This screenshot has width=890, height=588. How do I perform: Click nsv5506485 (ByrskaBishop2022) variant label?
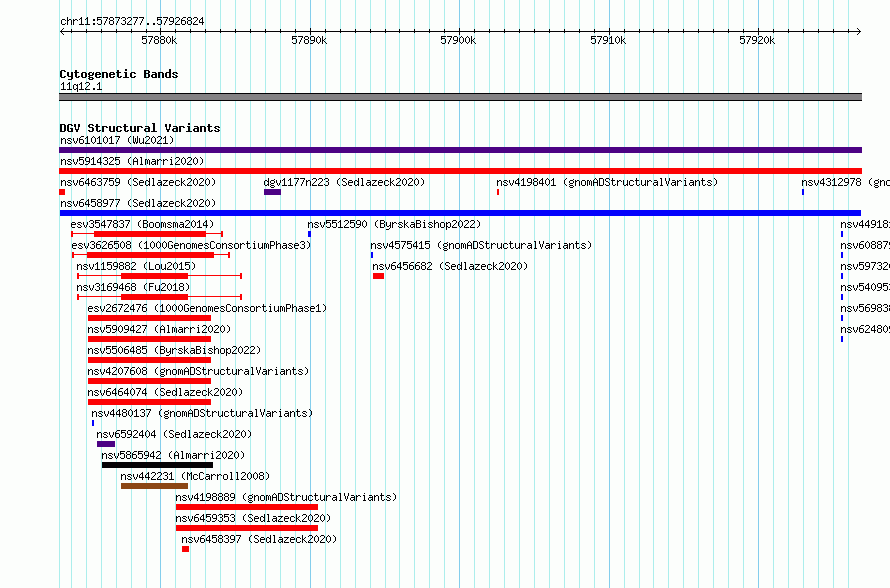tap(174, 350)
